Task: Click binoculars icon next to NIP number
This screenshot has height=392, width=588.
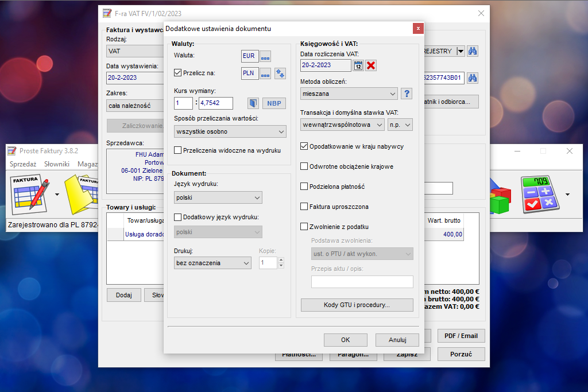Action: click(473, 78)
